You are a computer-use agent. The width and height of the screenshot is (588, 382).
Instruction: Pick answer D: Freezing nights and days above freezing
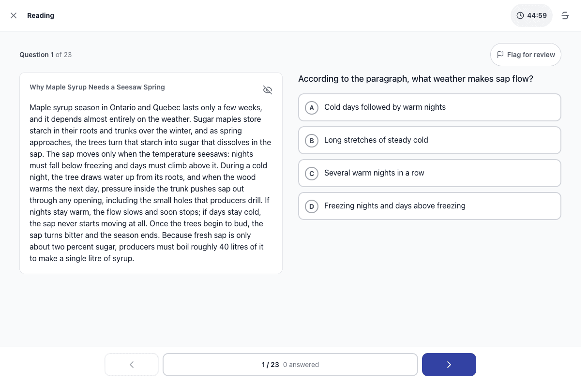[430, 206]
